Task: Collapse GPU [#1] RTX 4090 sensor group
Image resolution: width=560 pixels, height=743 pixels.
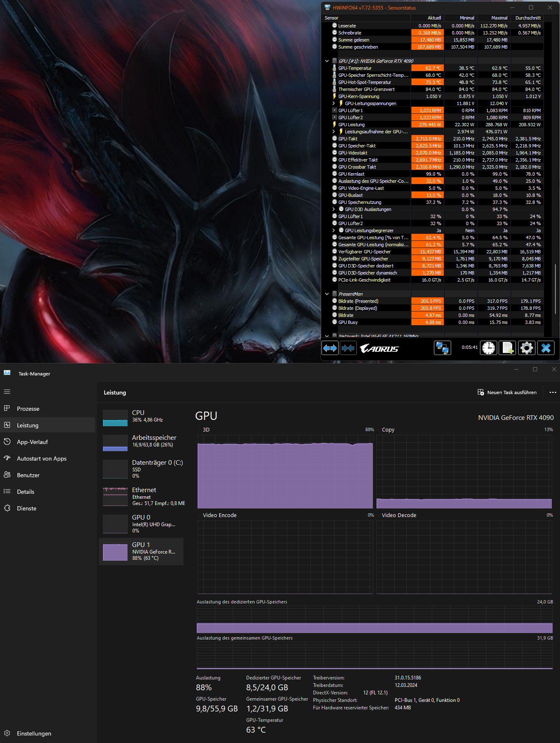Action: [x=327, y=61]
